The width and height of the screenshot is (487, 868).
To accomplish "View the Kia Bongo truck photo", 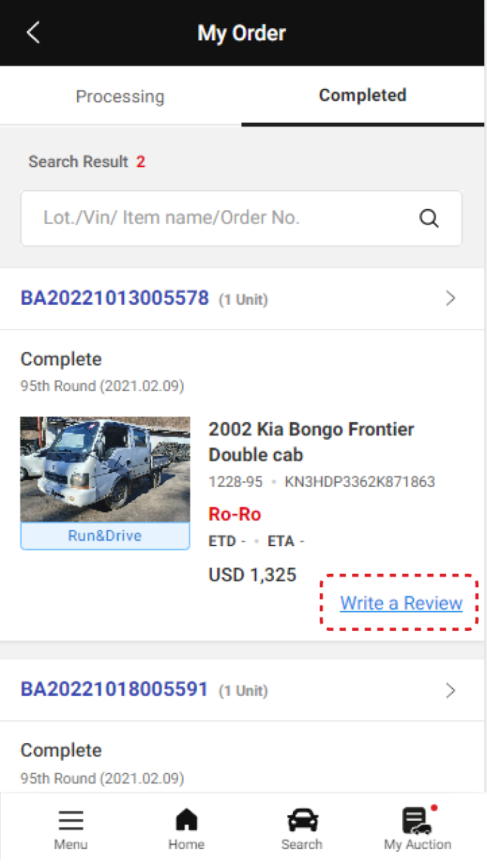I will pos(105,469).
